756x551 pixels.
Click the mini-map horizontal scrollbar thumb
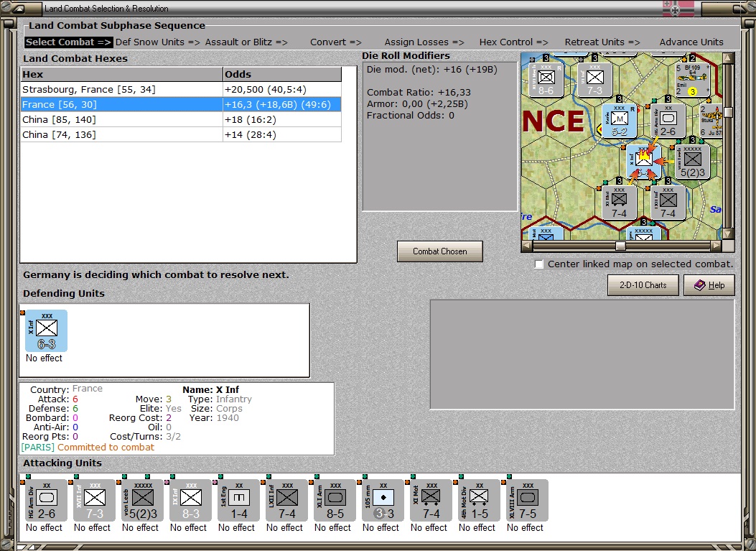click(620, 246)
